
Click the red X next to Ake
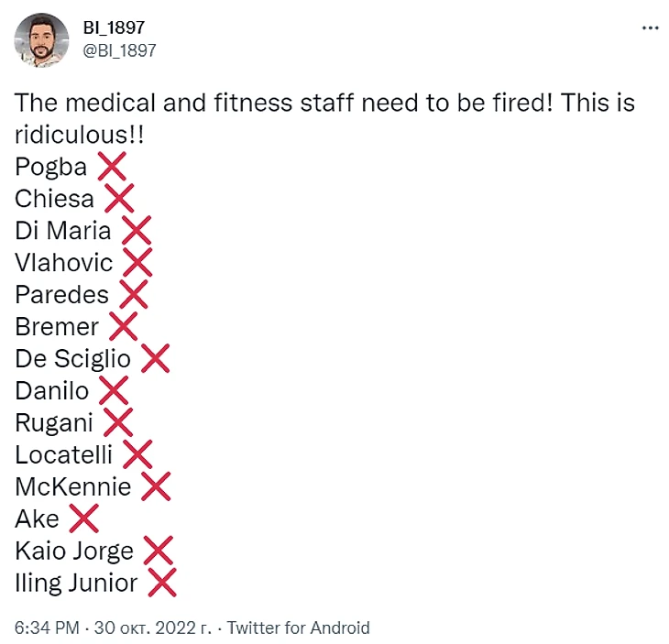click(x=83, y=519)
